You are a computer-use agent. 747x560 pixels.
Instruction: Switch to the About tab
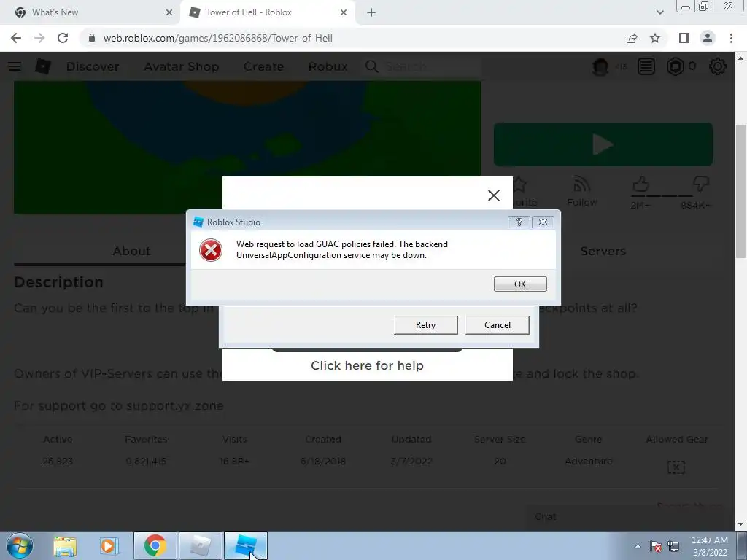point(131,251)
